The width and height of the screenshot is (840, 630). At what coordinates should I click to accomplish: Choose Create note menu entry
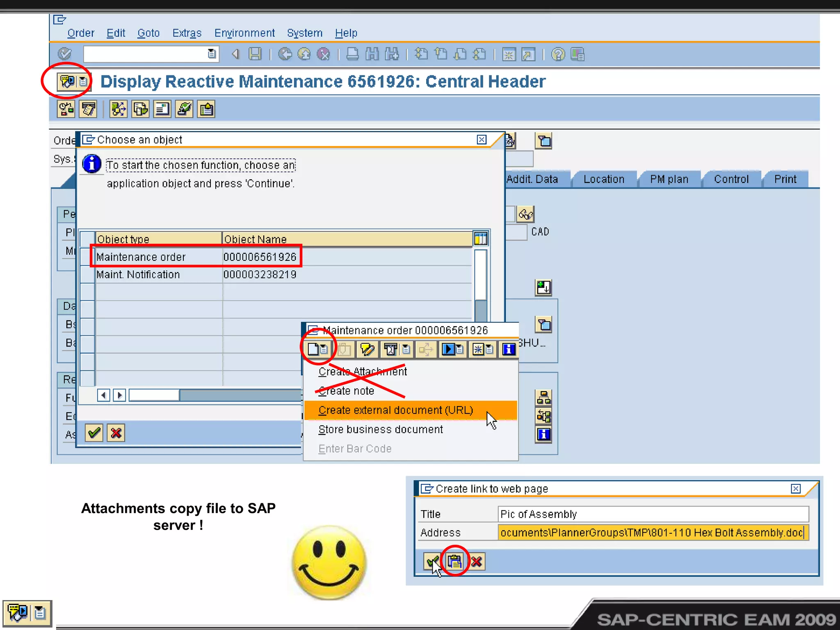coord(346,391)
